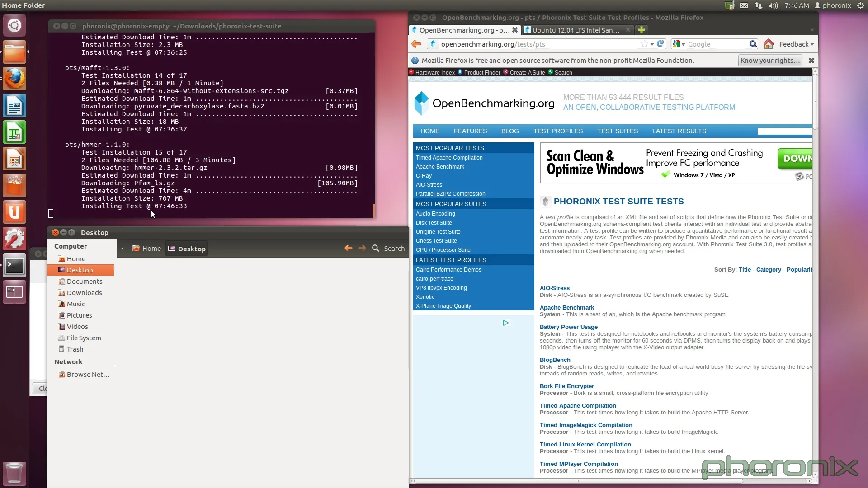Select File System in sidebar
The height and width of the screenshot is (488, 868).
(80, 338)
